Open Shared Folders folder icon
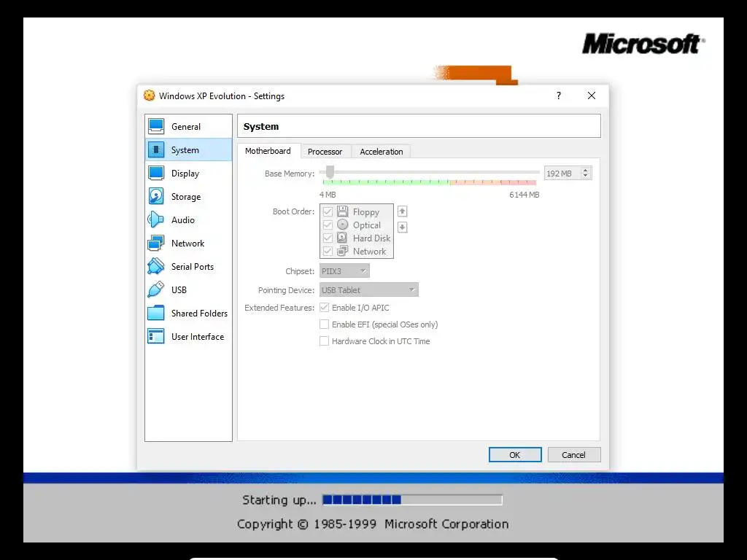 point(156,313)
